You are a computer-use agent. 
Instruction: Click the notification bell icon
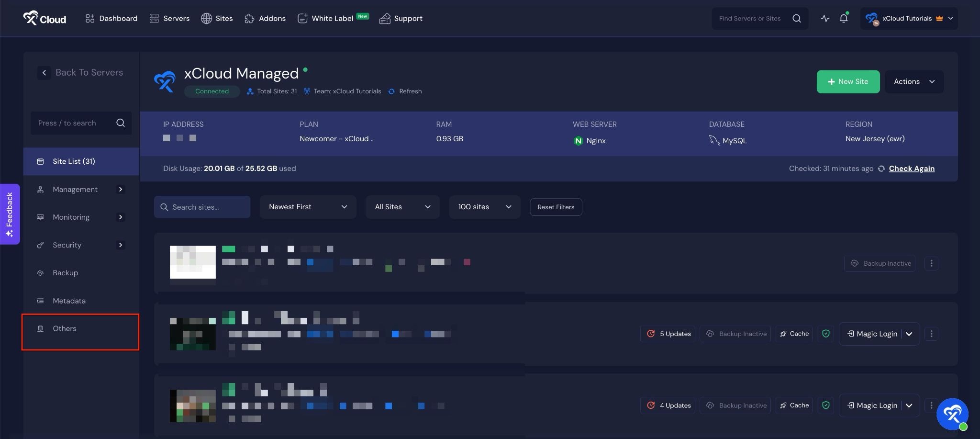tap(844, 19)
